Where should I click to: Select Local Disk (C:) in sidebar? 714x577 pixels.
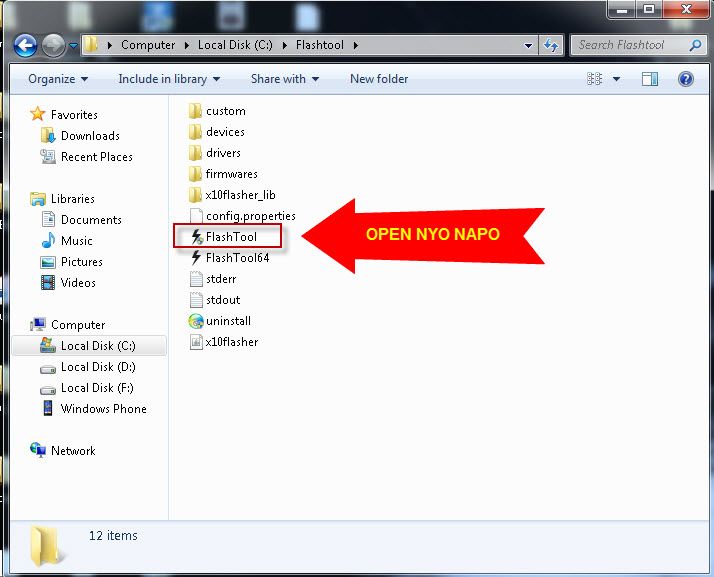[x=89, y=346]
